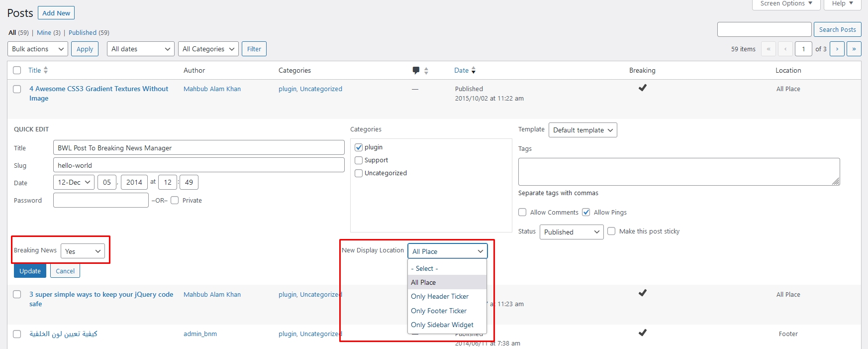Click the Date column sort arrow
Image resolution: width=868 pixels, height=349 pixels.
point(474,70)
